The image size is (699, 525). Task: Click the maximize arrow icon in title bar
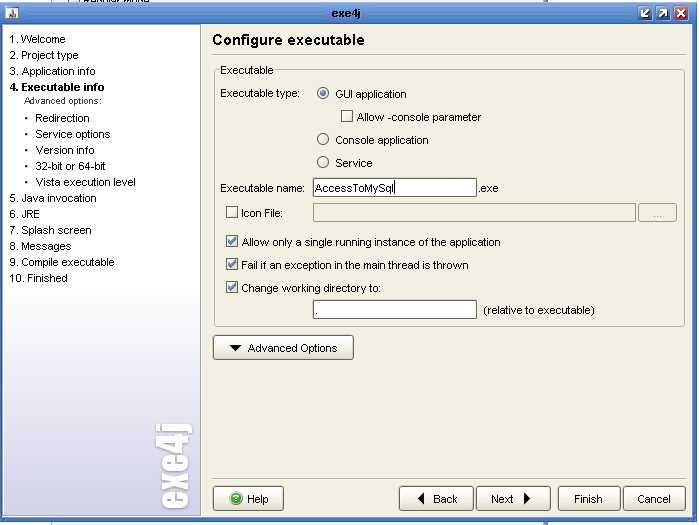pyautogui.click(x=663, y=13)
